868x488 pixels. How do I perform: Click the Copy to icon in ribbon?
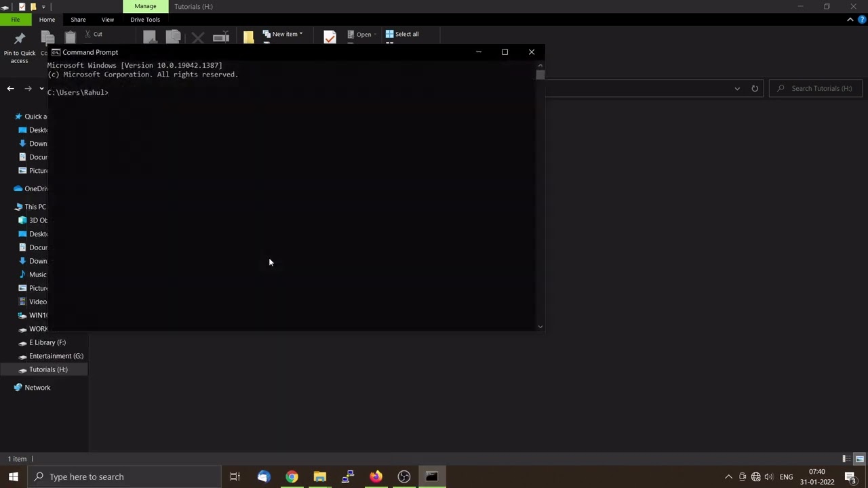(x=173, y=37)
